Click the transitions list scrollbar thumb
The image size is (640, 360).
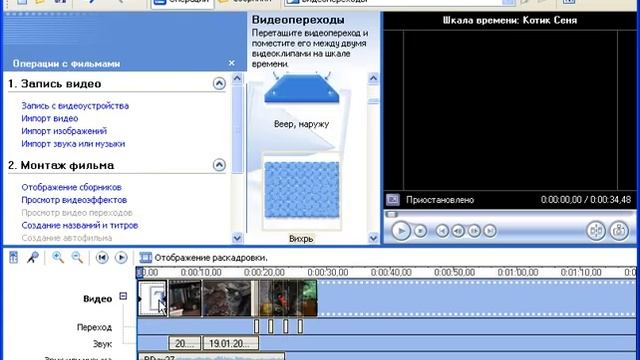click(x=373, y=100)
